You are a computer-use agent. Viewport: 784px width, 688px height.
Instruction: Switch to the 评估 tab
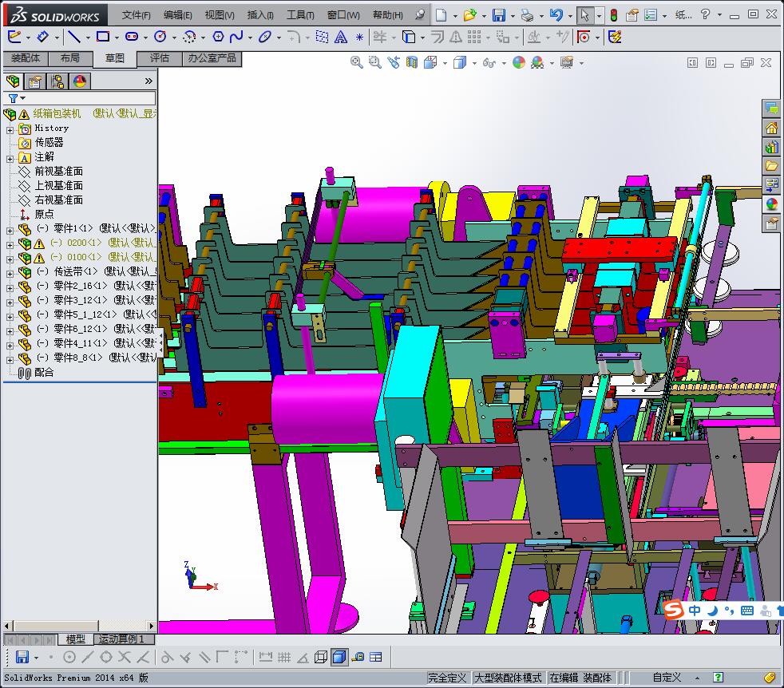tap(160, 58)
